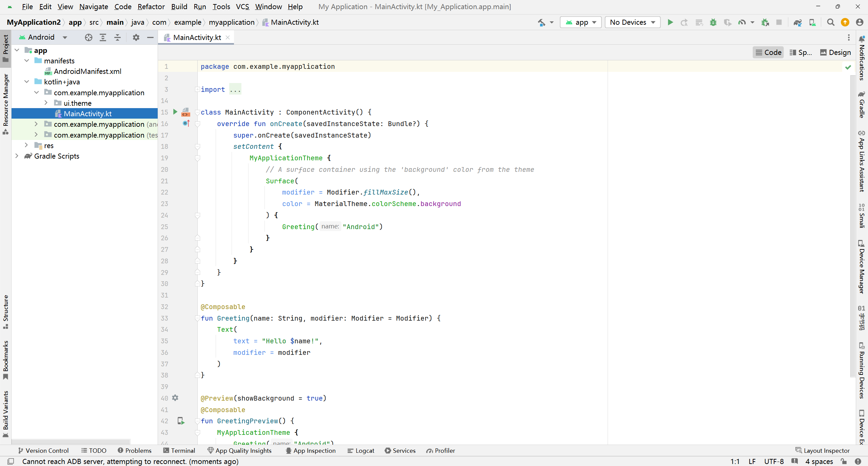Click the Run Preview gutter icon for GreetingPreview
The image size is (868, 466).
pos(181,421)
